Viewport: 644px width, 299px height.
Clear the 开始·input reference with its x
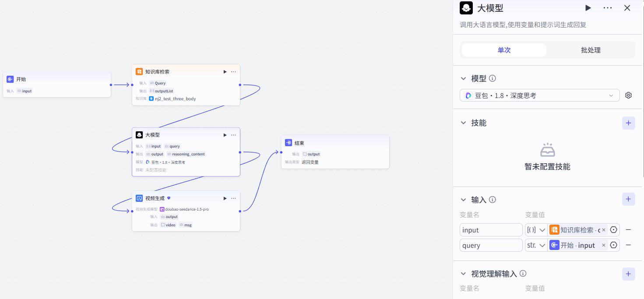click(603, 245)
